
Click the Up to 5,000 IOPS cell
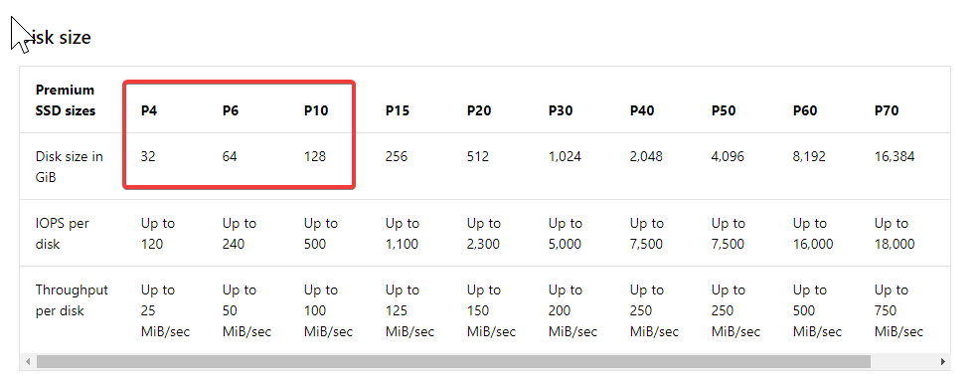pos(565,234)
